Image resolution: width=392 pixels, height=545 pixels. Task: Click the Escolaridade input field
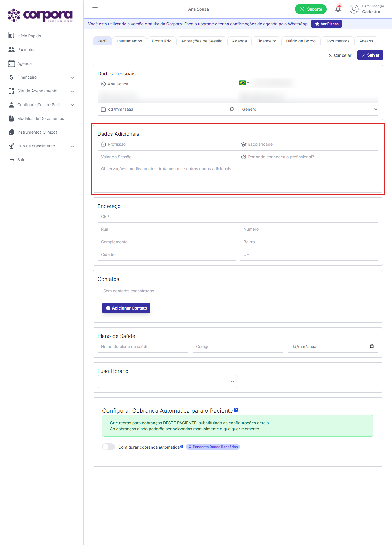click(308, 144)
